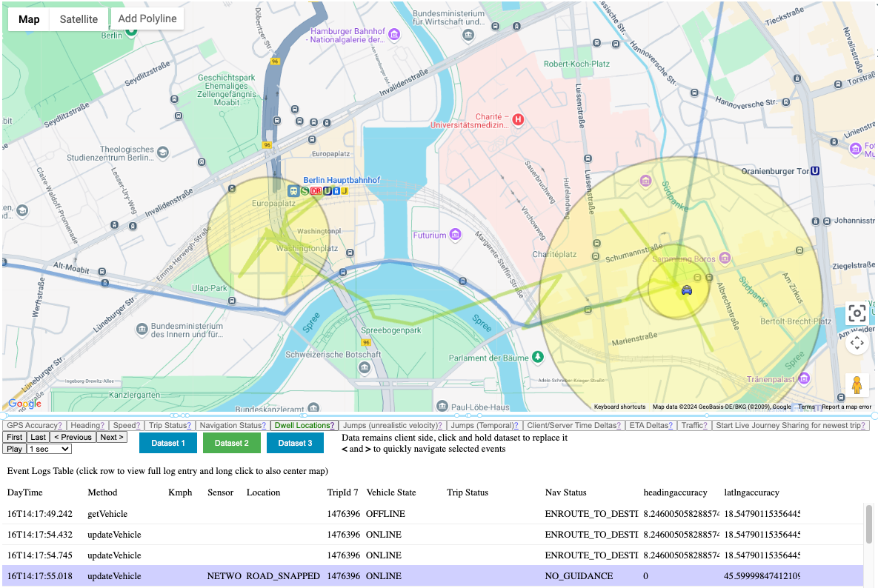
Task: Open the Keyboard shortcuts link
Action: tap(619, 407)
